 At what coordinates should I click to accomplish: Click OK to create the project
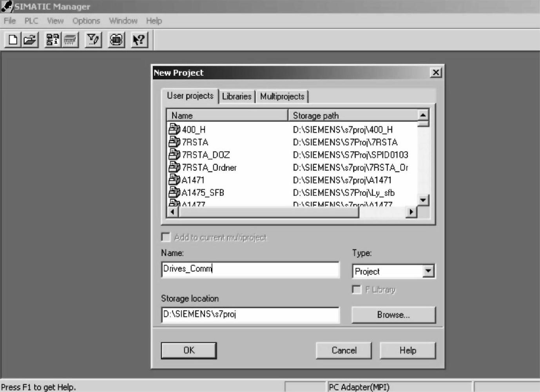(x=189, y=350)
